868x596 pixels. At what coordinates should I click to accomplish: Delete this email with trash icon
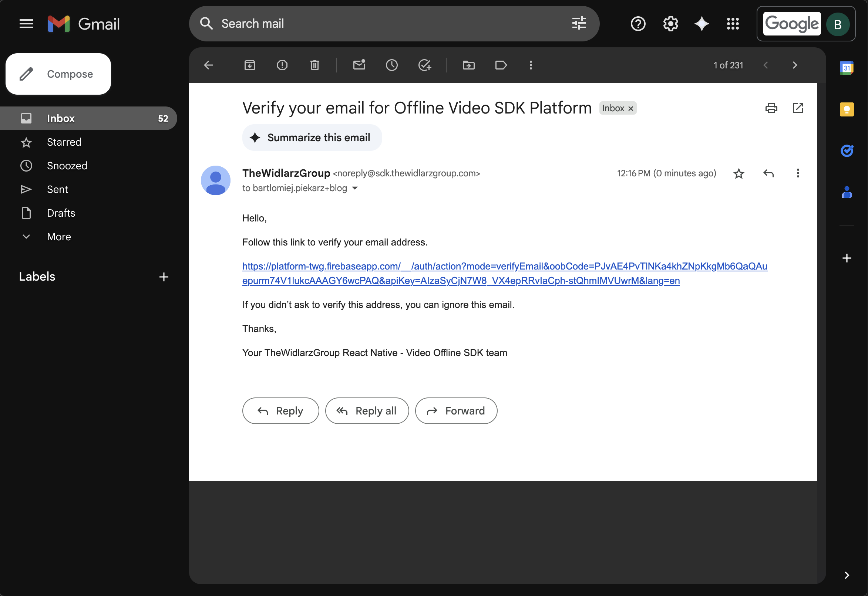pyautogui.click(x=314, y=65)
